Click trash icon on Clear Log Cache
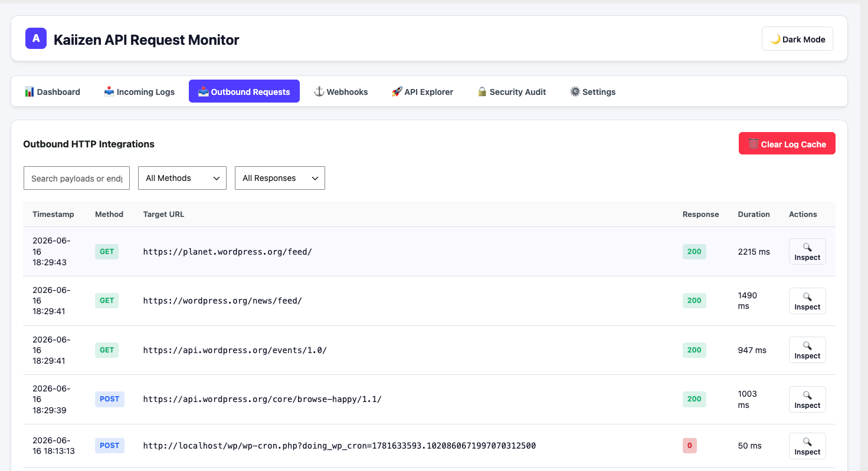The width and height of the screenshot is (868, 471). 753,144
